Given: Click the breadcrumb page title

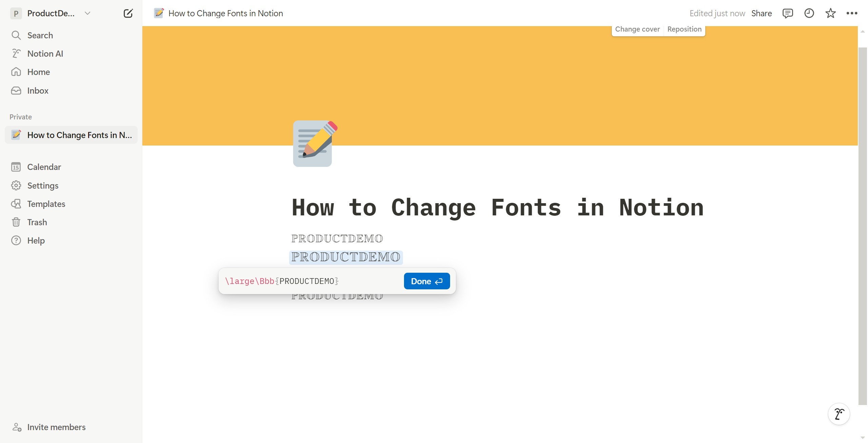Looking at the screenshot, I should (225, 13).
